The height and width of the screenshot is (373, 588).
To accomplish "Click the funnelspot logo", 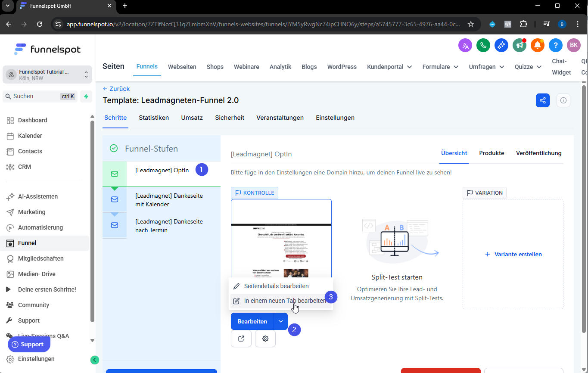I will coord(47,50).
